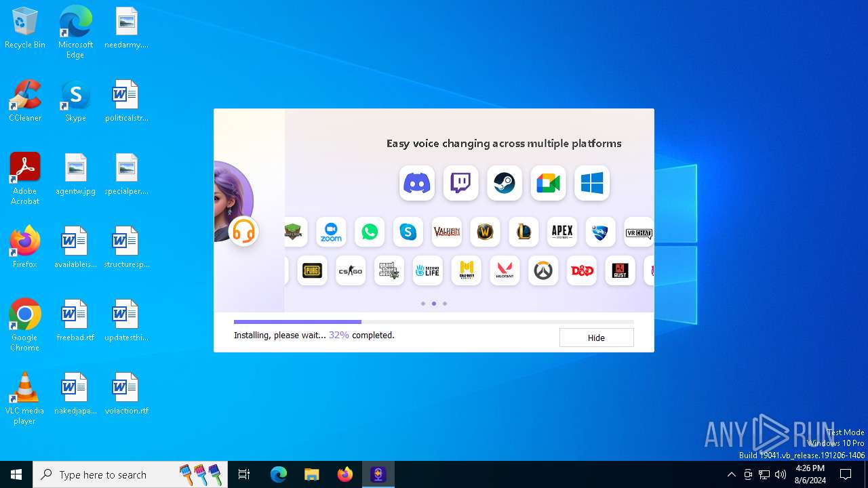
Task: Click the Rocket League icon
Action: 600,232
